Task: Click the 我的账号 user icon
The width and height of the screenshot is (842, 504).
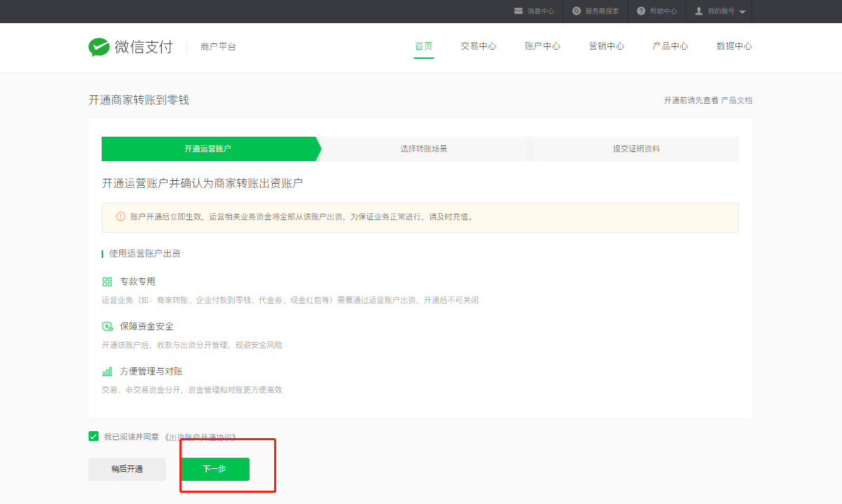Action: click(699, 11)
